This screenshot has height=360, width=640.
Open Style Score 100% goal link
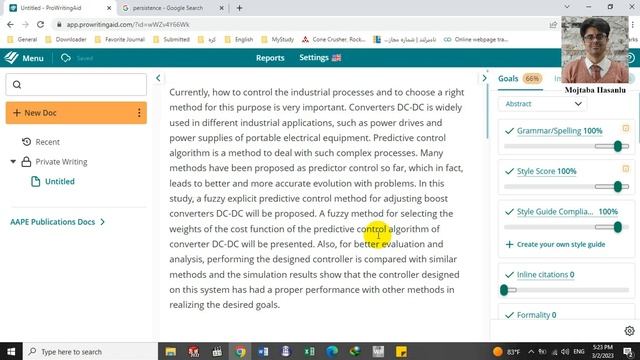point(546,171)
